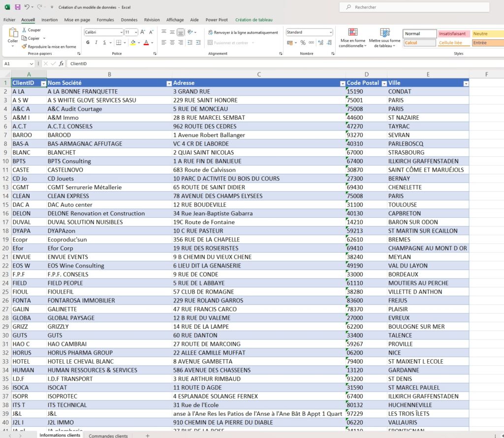Apply red font color A
This screenshot has width=504, height=438.
point(146,42)
